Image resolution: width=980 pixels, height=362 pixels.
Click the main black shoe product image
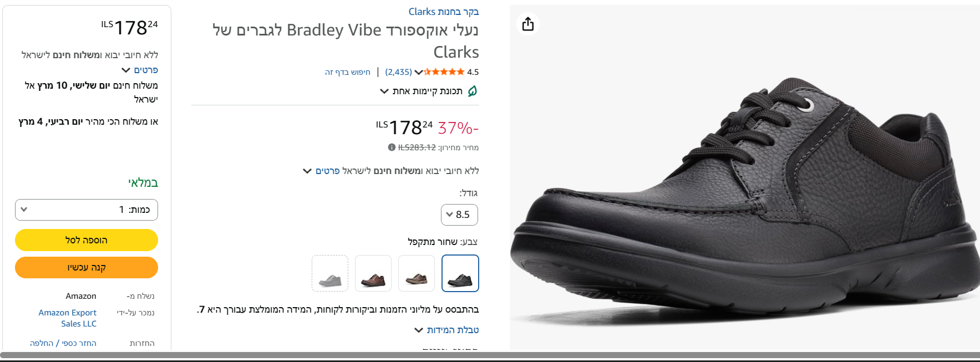[x=744, y=200]
